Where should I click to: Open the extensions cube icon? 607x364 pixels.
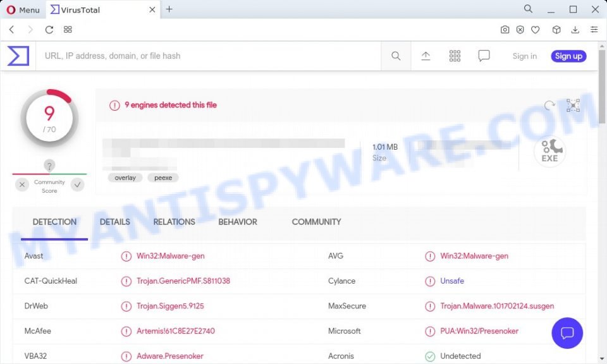click(556, 30)
